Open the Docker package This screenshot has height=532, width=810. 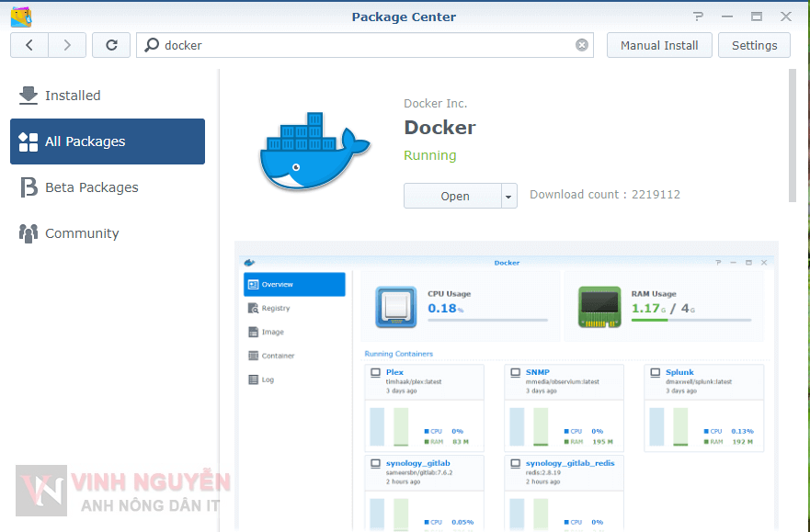coord(452,196)
